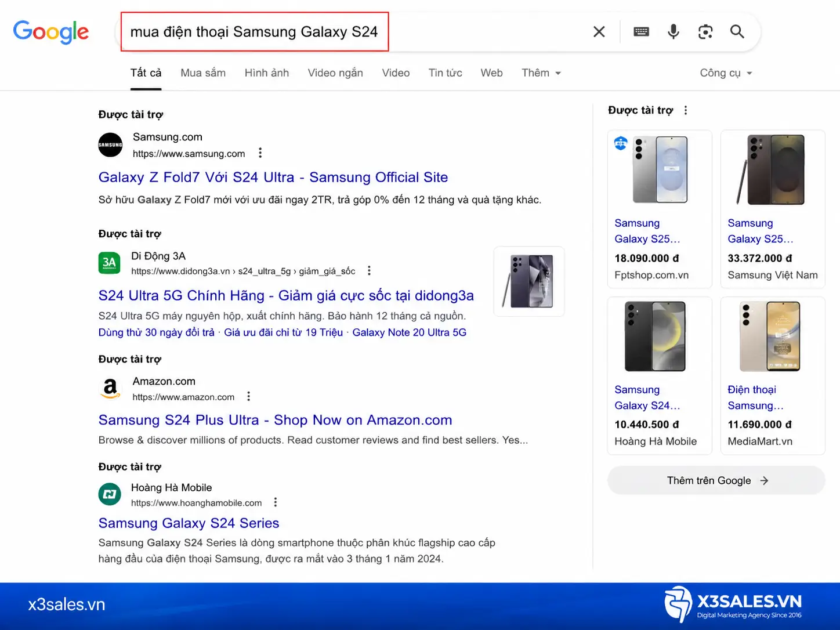Open the Công cụ tools dropdown
The height and width of the screenshot is (630, 840).
click(726, 73)
